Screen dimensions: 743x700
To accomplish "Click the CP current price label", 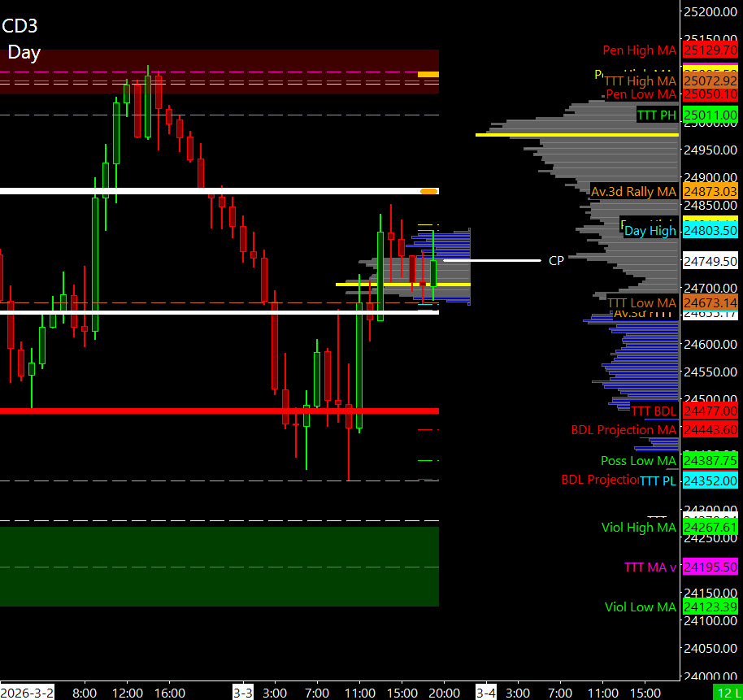I will pos(556,261).
